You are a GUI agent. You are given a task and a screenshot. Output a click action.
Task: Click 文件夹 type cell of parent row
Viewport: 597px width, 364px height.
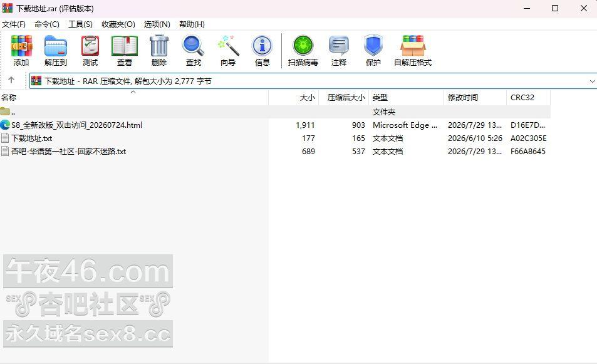coord(384,112)
